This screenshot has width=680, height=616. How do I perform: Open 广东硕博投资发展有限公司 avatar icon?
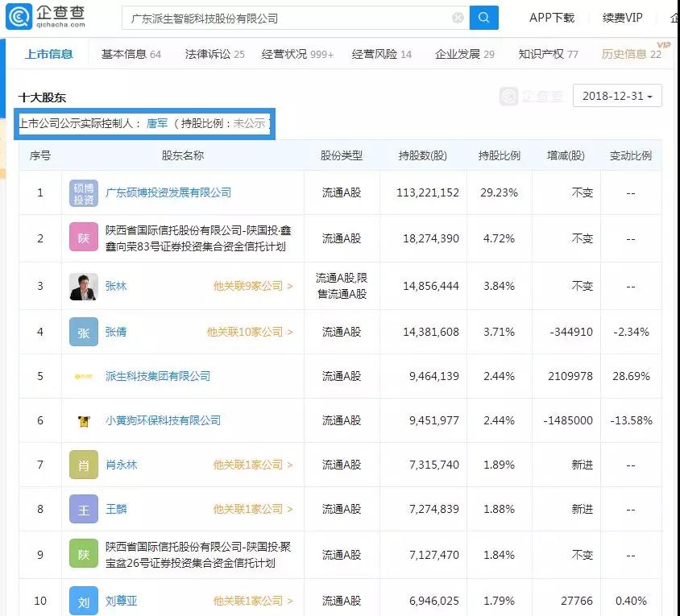pyautogui.click(x=84, y=193)
